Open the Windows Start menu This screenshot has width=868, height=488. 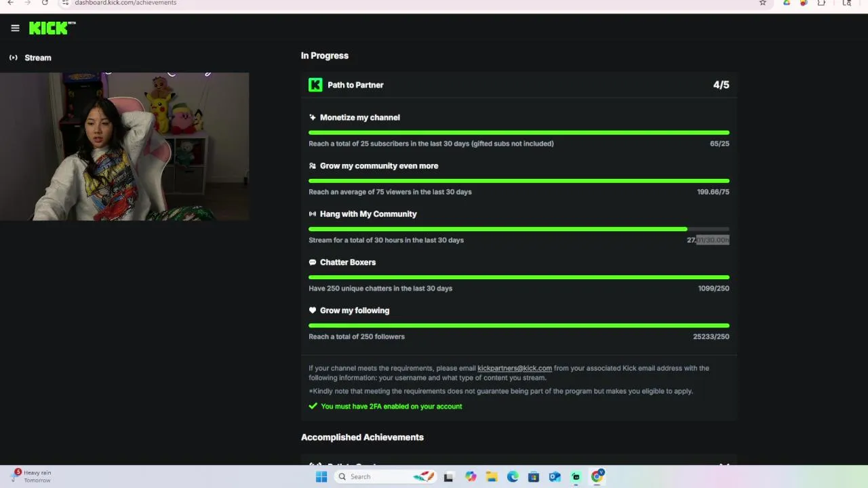321,476
